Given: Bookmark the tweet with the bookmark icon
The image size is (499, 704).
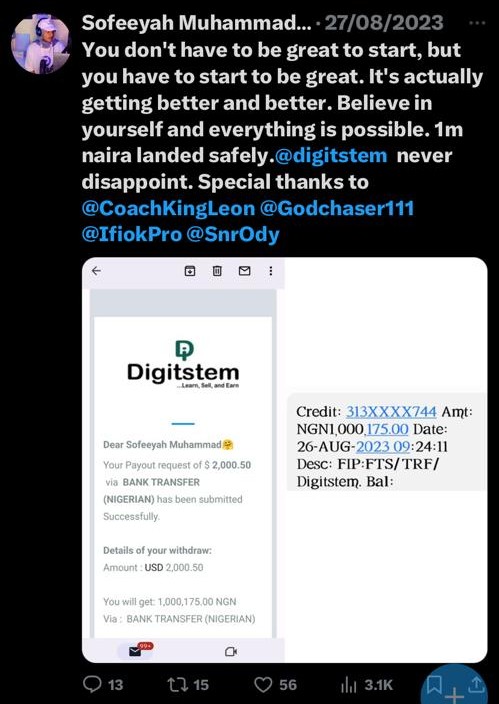Looking at the screenshot, I should tap(433, 685).
